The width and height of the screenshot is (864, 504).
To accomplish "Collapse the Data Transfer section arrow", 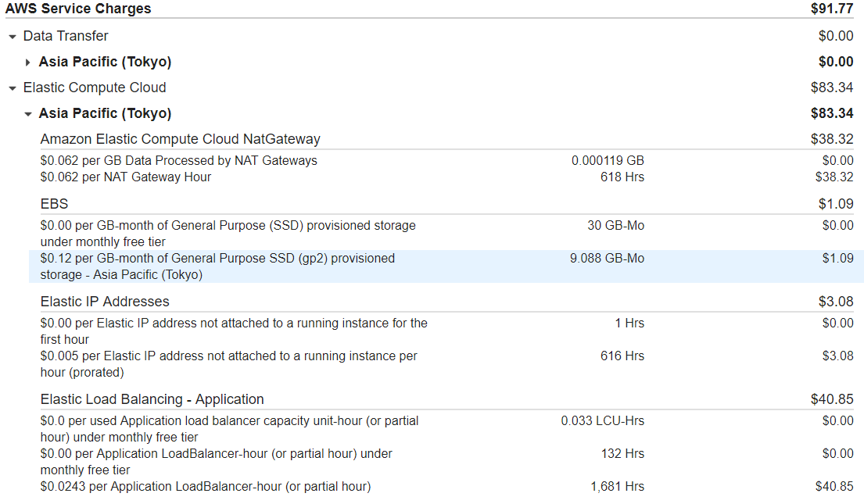I will pos(13,37).
